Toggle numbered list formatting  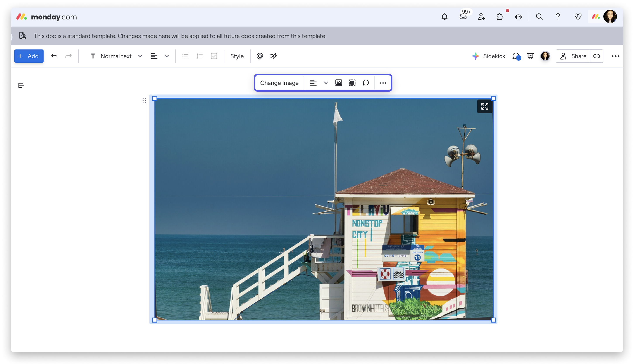pyautogui.click(x=199, y=56)
